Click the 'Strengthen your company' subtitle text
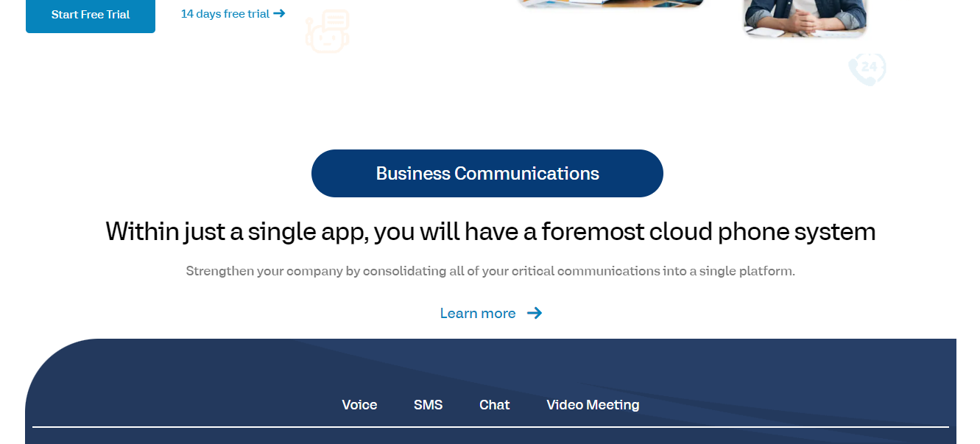Viewport: 980px width, 444px height. click(490, 271)
